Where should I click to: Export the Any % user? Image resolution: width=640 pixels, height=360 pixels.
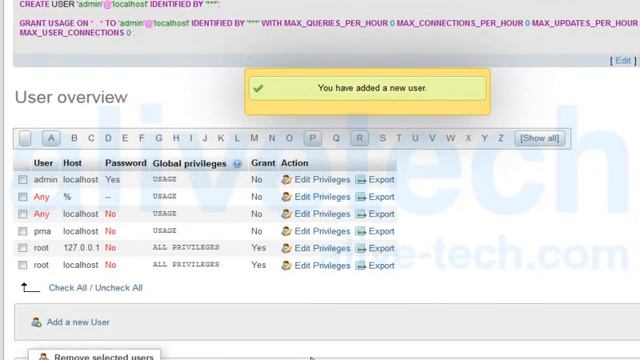click(381, 197)
